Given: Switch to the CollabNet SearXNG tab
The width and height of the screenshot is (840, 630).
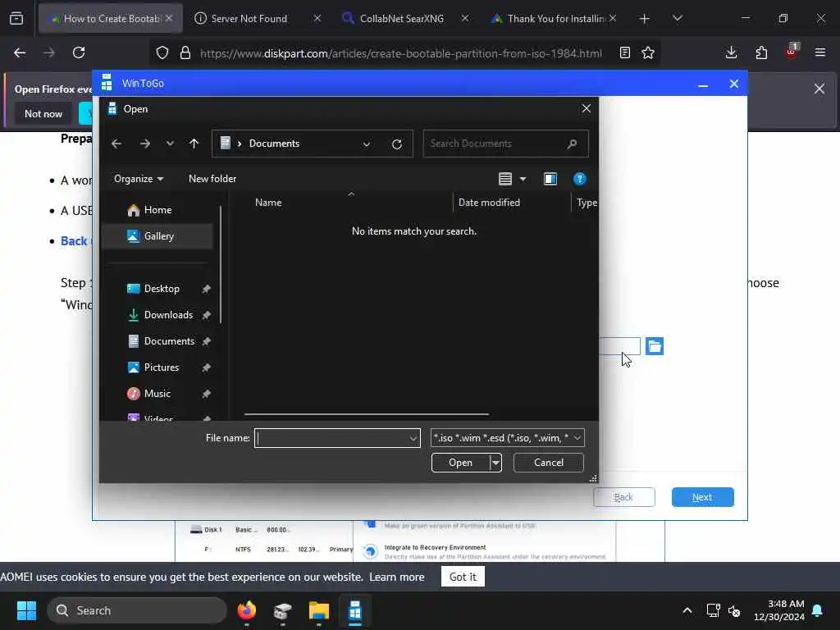Looking at the screenshot, I should click(x=402, y=19).
